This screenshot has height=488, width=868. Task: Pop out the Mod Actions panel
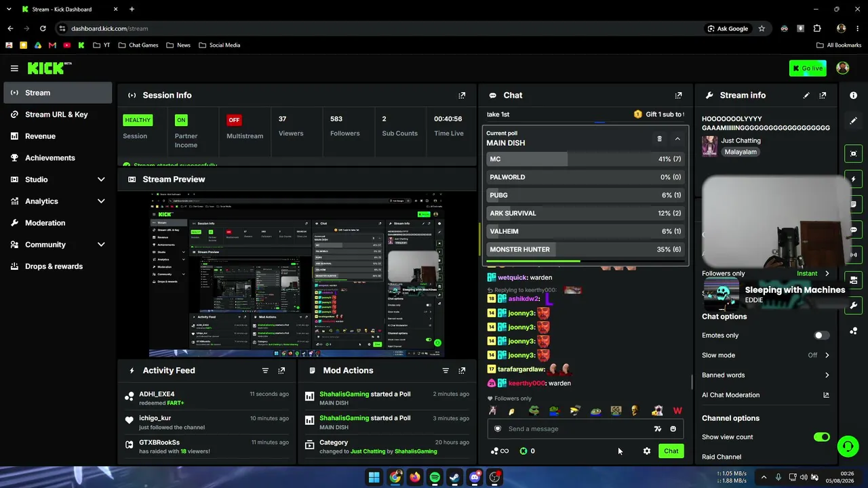click(x=462, y=371)
